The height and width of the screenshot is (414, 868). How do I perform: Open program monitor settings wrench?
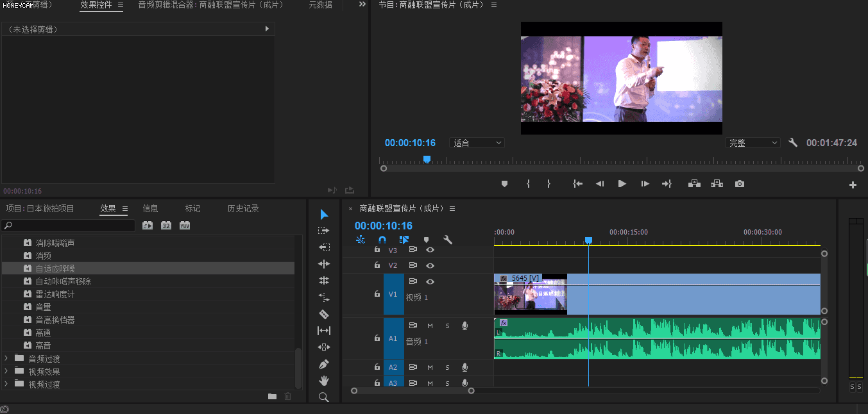(793, 143)
